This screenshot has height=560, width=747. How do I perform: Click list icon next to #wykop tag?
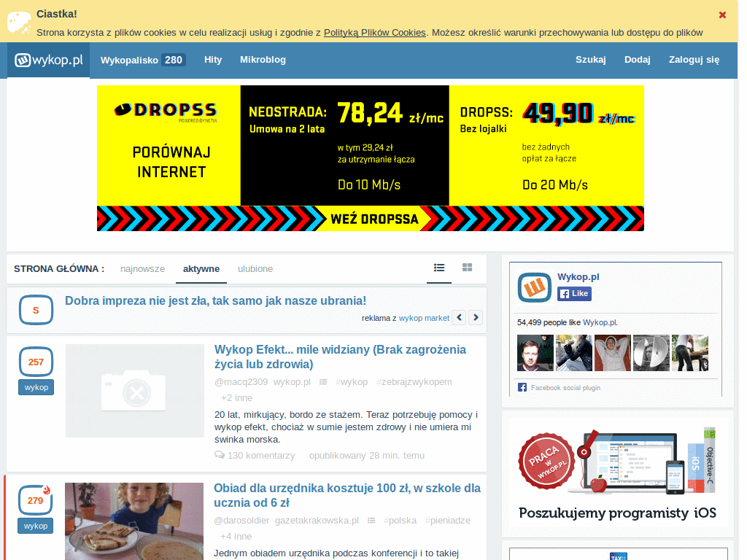point(323,382)
